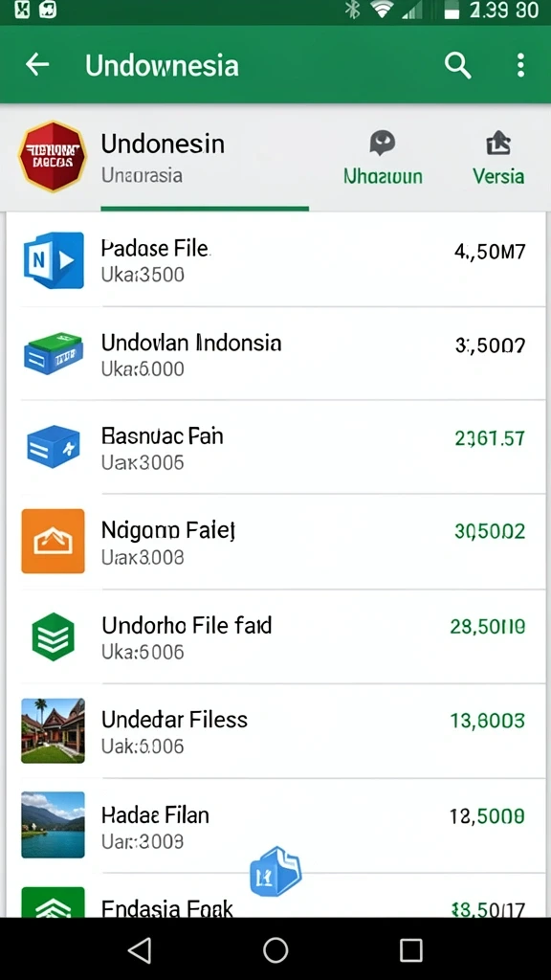This screenshot has width=551, height=980.
Task: Tap orange Ndgonp Faiej app icon
Action: point(54,542)
